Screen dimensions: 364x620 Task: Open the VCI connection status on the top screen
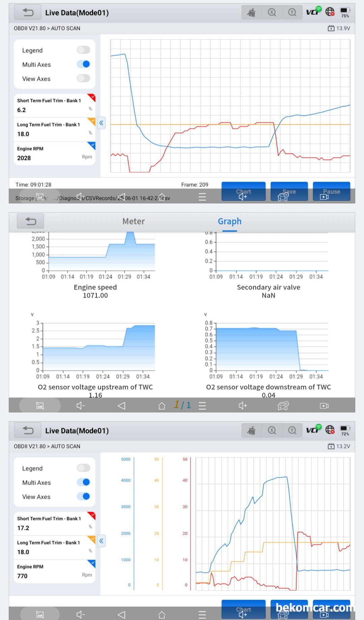coord(313,11)
